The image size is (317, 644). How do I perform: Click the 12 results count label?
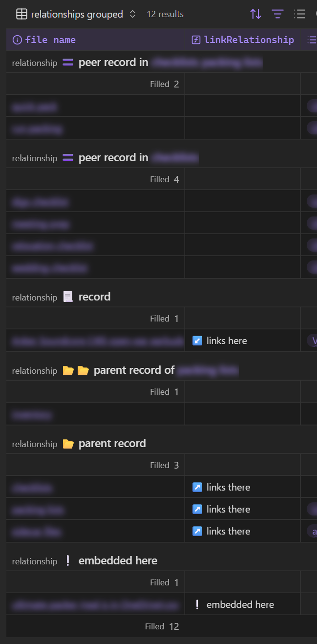[165, 14]
